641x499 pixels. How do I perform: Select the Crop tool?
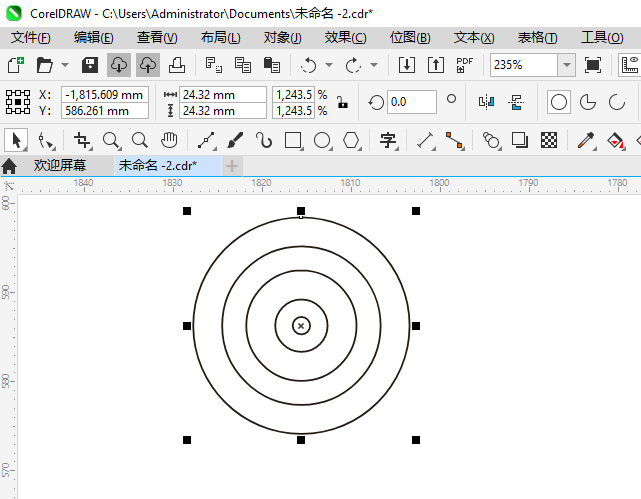82,140
